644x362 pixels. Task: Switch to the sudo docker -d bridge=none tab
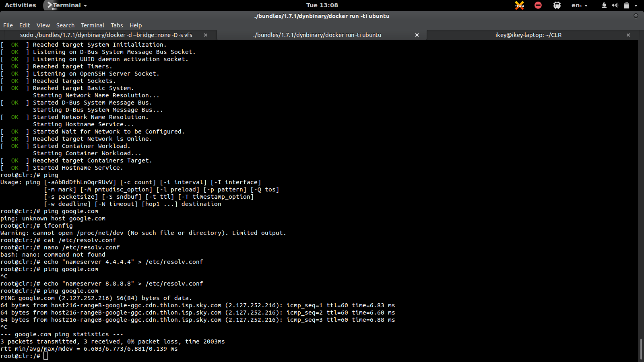click(106, 35)
